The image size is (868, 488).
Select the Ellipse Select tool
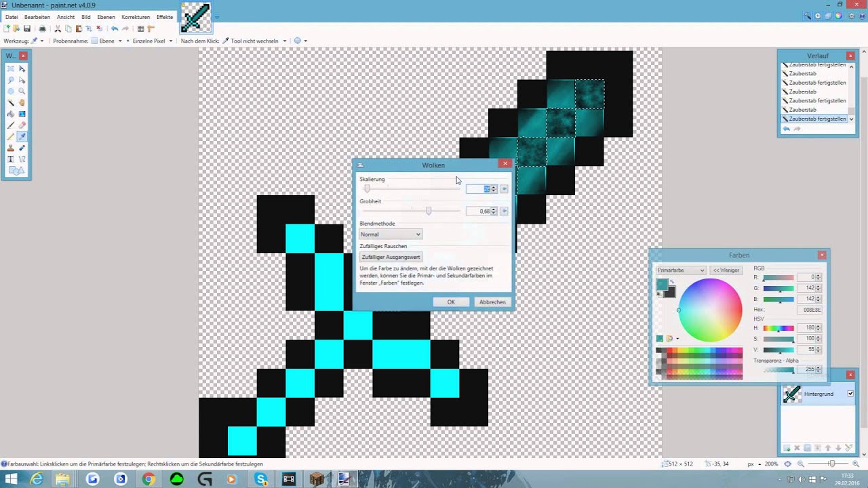(11, 91)
